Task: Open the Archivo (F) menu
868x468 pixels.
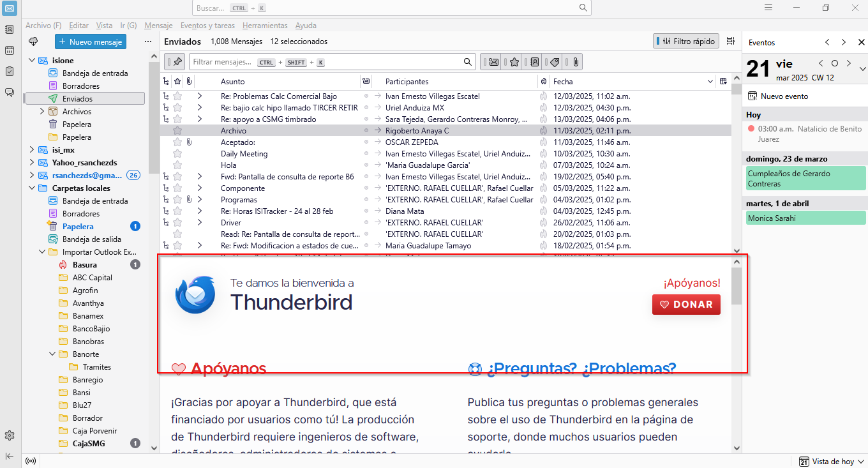Action: tap(43, 26)
